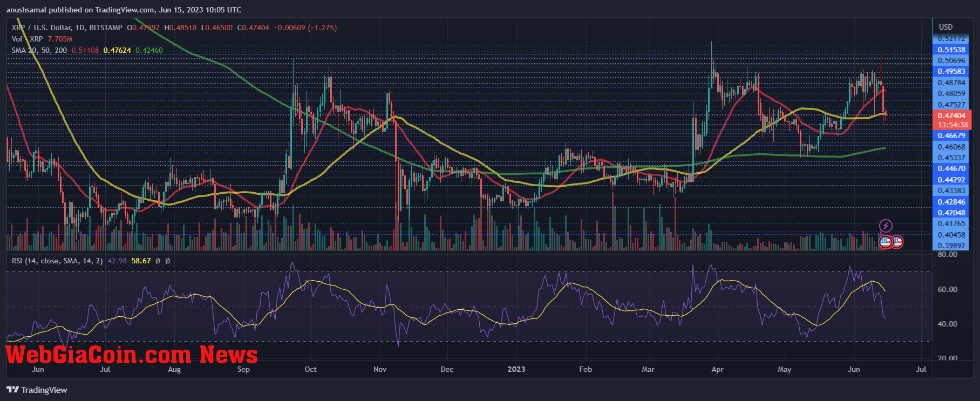The height and width of the screenshot is (401, 980).
Task: Click the 40.00 RSI axis label
Action: 948,324
